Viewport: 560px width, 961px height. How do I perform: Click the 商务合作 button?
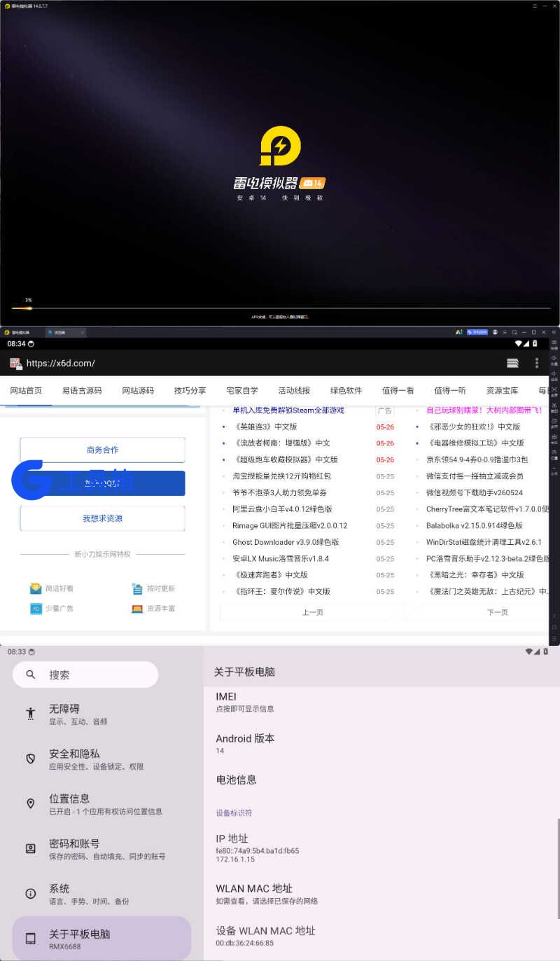102,450
